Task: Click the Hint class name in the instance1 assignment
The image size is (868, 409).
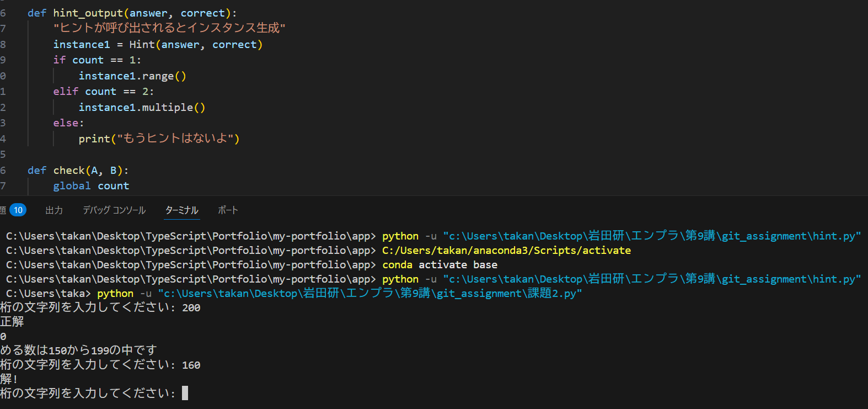Action: click(142, 45)
